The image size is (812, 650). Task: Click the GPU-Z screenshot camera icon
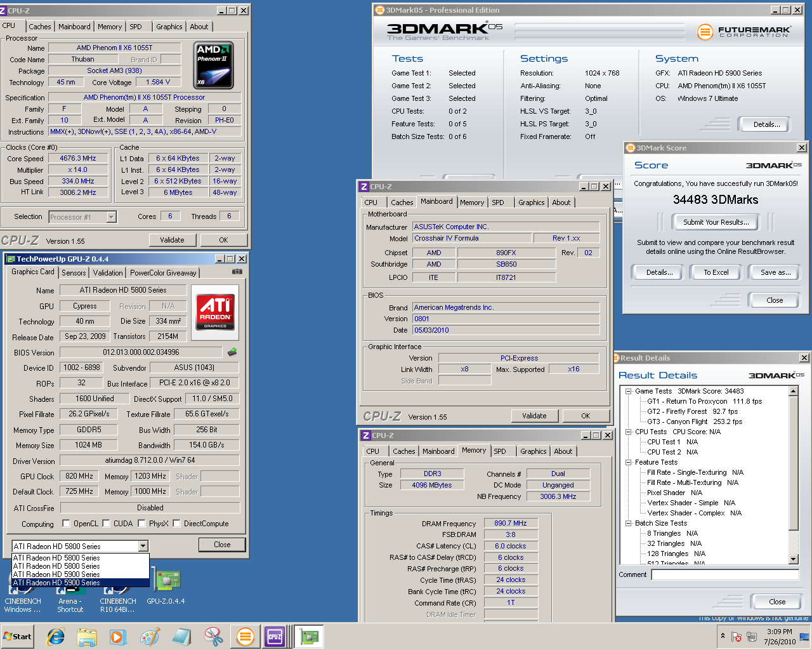pos(237,272)
